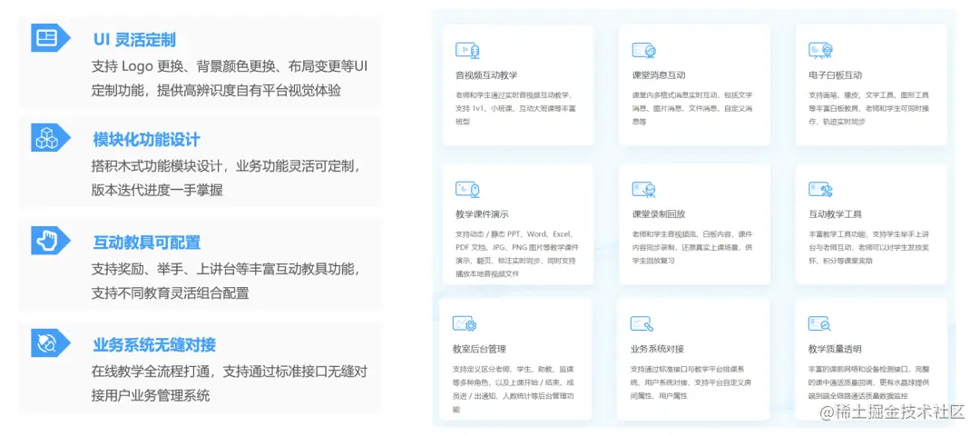Click the 互动教学工具 card title
The image size is (980, 436).
pos(835,214)
